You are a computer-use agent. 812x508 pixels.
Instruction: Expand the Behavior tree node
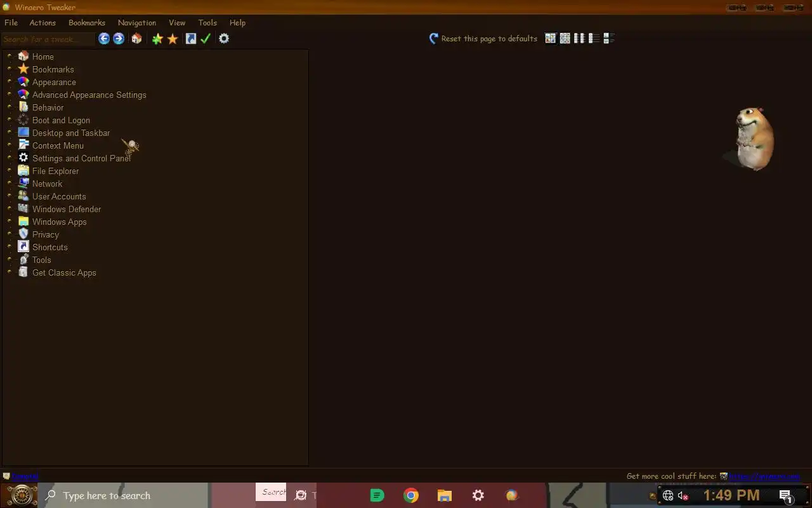click(10, 107)
